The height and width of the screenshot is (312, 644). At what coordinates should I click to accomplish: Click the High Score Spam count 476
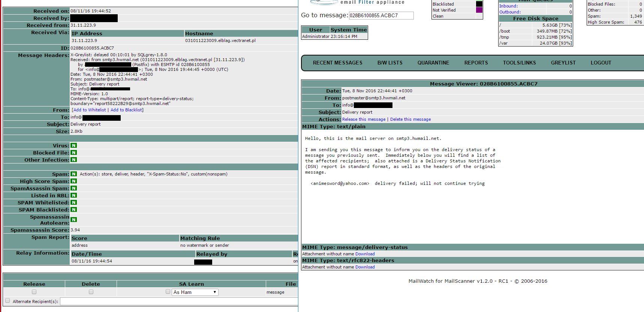coord(638,22)
